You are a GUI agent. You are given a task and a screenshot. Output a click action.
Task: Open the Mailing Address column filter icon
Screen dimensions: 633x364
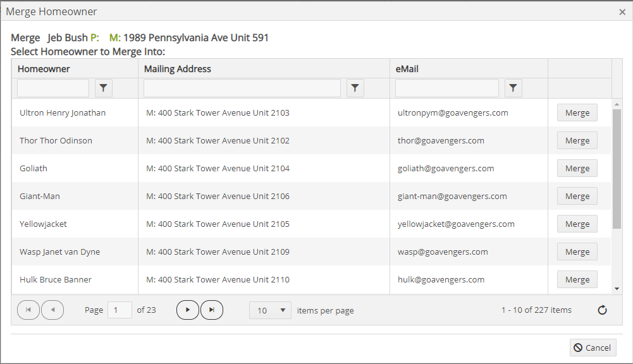(x=355, y=88)
